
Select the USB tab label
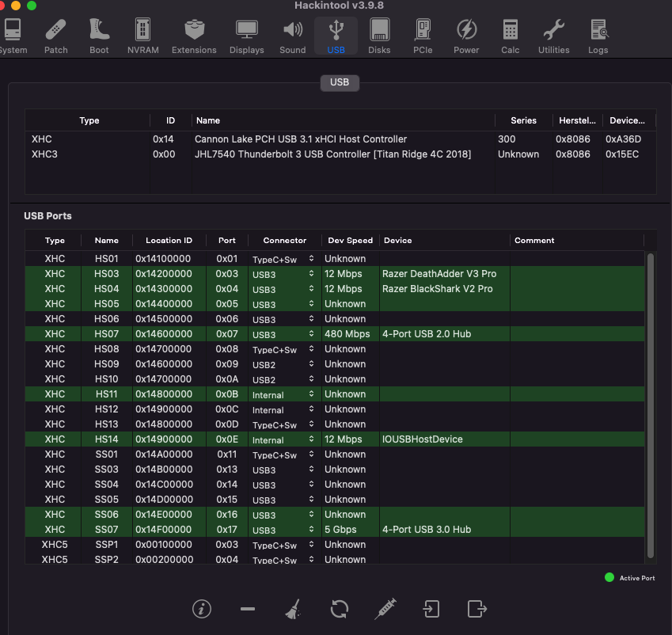(340, 82)
